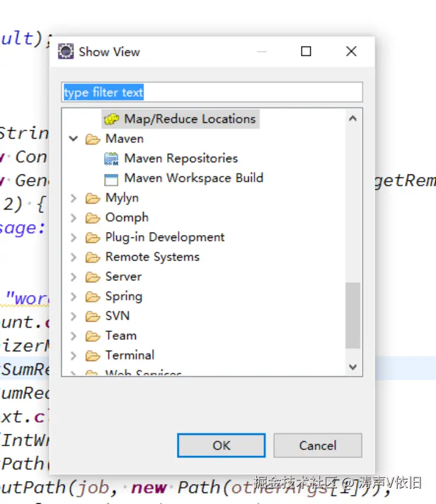The image size is (436, 504).
Task: Click the Server folder icon
Action: 93,277
